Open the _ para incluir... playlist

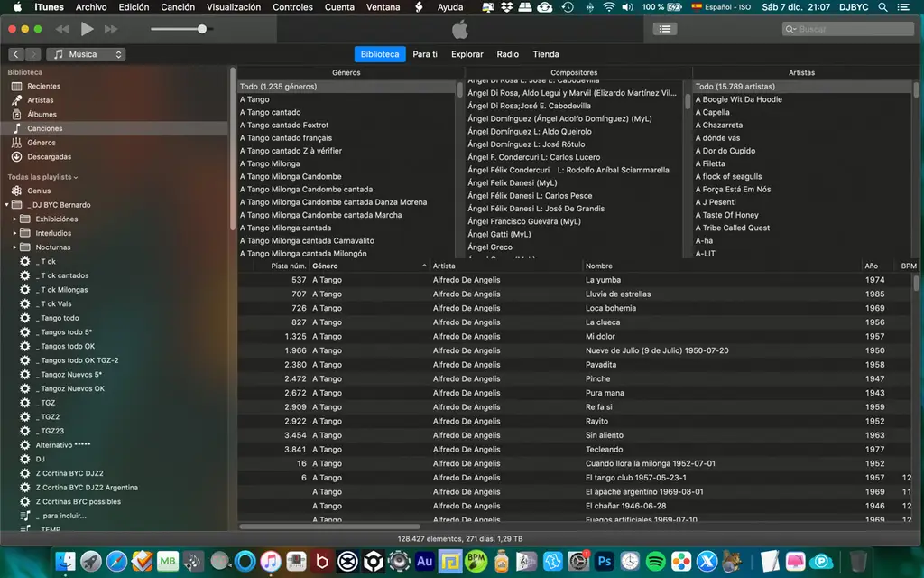click(60, 516)
